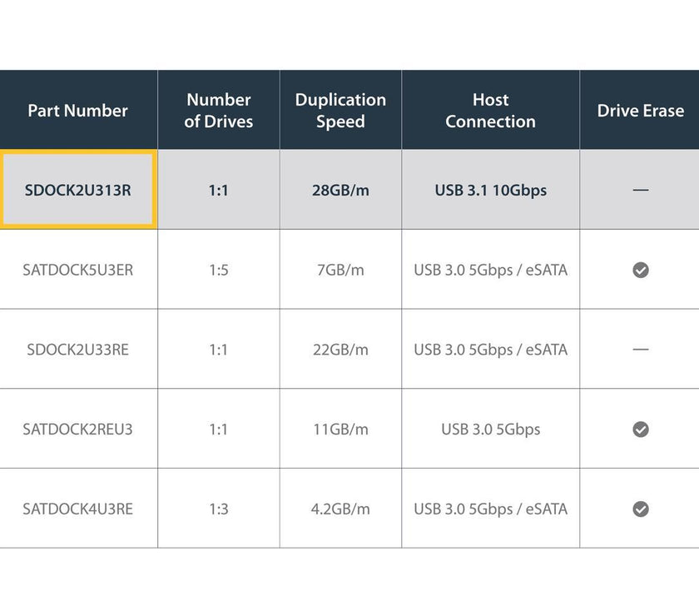Click the Drive Erase dash for SDOCK2U313R
Screen dimensions: 699x616
[x=640, y=191]
